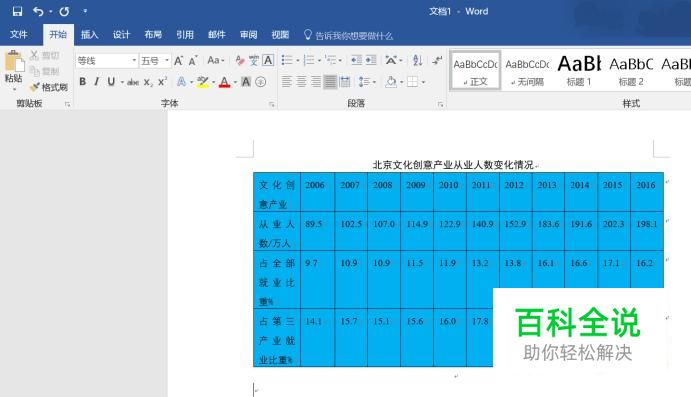The height and width of the screenshot is (397, 691).
Task: Apply shading paint bucket
Action: click(391, 82)
